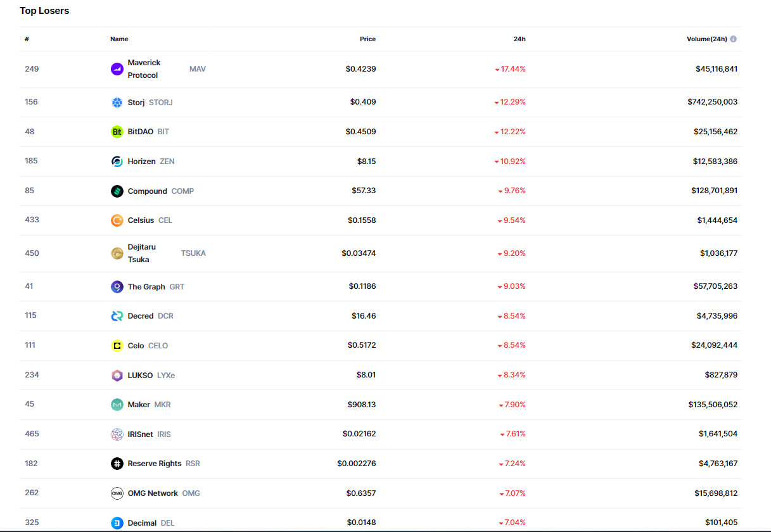
Task: Click the Celo yellow logo icon
Action: click(x=117, y=346)
